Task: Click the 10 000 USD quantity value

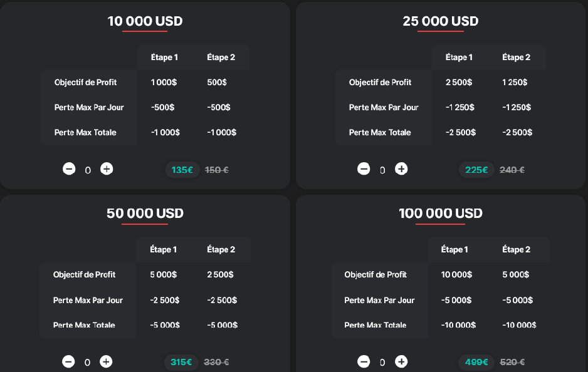Action: tap(88, 170)
